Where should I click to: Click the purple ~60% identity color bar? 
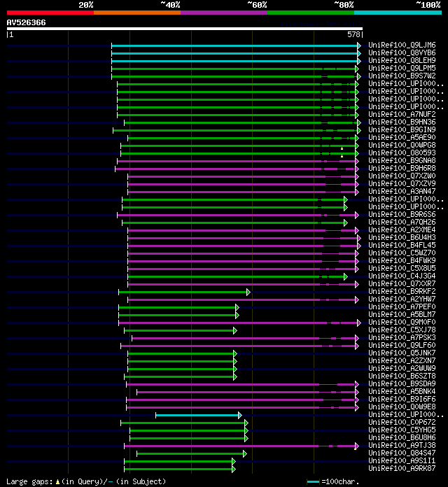coord(224,13)
